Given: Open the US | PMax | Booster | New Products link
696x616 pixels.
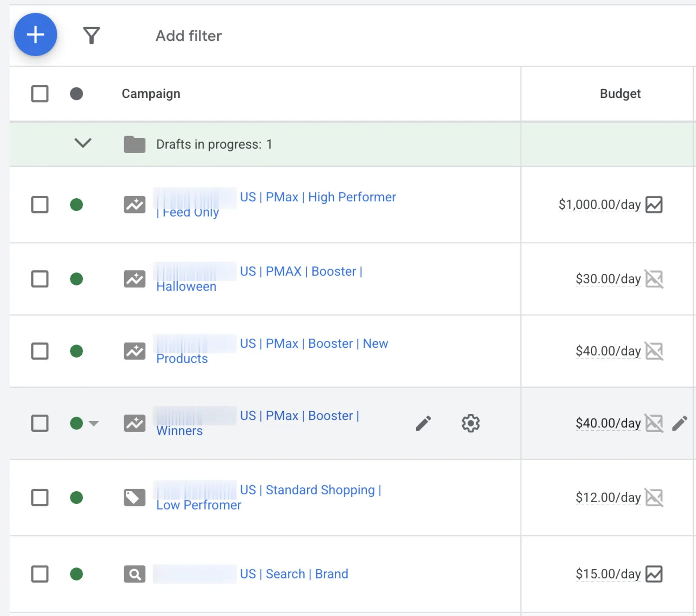Looking at the screenshot, I should (x=272, y=351).
